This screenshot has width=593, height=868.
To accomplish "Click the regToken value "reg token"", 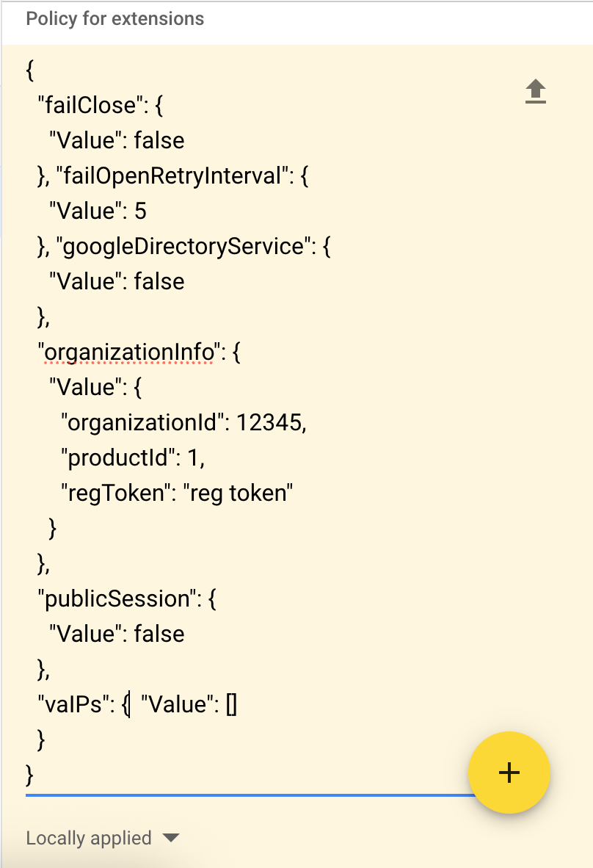I will coord(238,493).
